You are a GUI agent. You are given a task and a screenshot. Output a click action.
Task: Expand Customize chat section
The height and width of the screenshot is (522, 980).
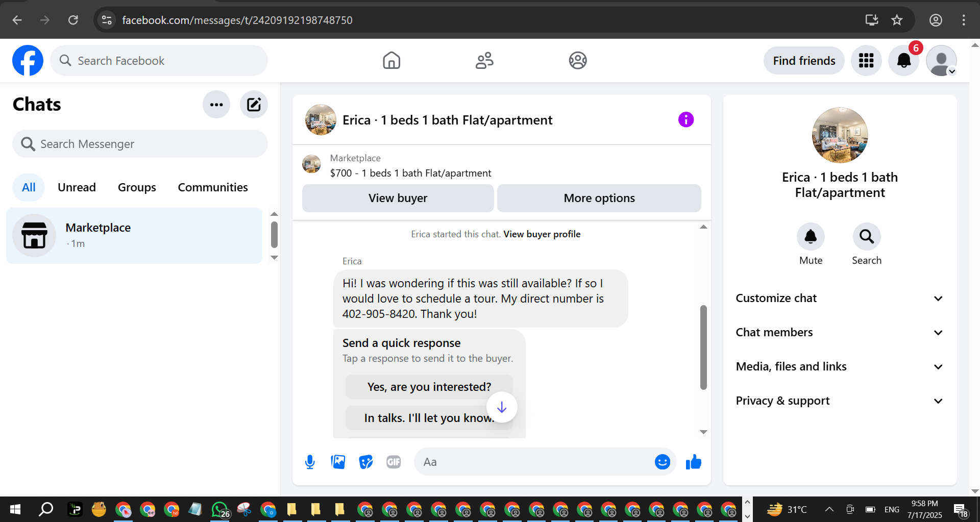(x=840, y=299)
